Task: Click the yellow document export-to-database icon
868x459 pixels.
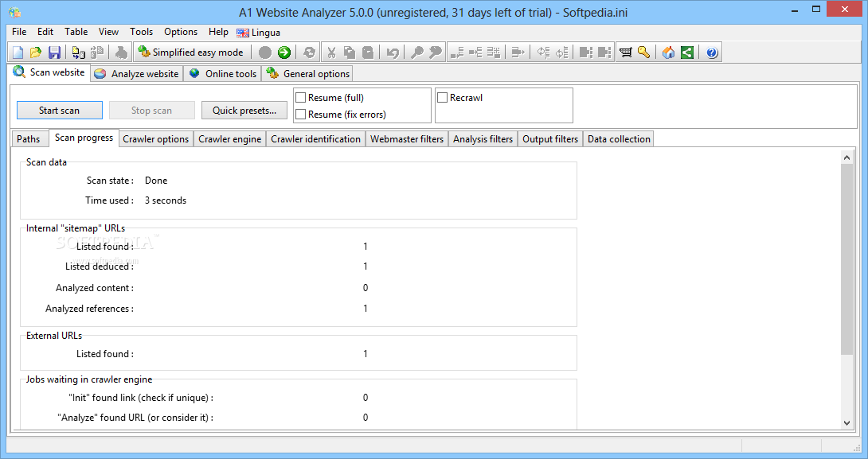Action: point(79,53)
